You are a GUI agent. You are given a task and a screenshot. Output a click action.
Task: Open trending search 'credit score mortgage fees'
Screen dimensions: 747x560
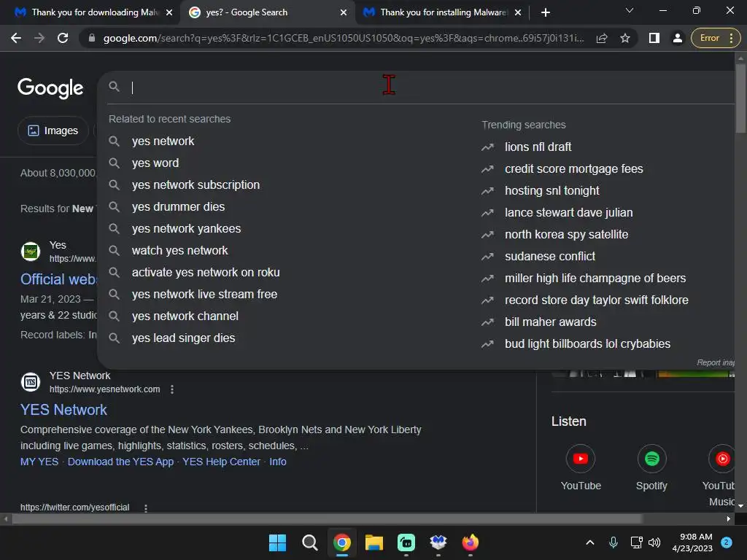[573, 168]
